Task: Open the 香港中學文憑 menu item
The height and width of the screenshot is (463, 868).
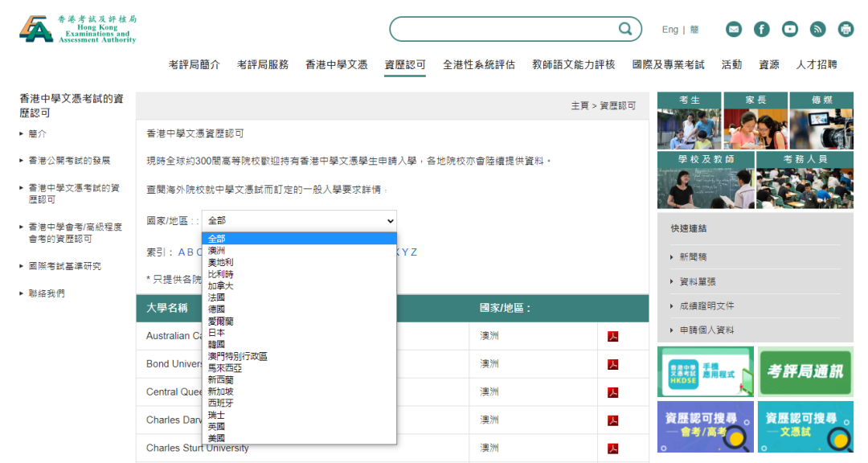Action: click(x=336, y=65)
